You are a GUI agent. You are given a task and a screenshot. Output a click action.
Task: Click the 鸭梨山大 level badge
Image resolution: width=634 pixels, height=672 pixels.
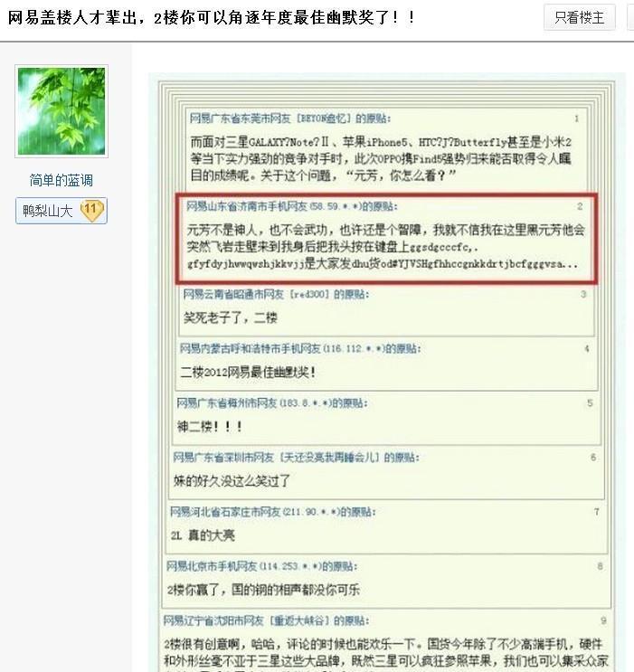click(x=62, y=211)
